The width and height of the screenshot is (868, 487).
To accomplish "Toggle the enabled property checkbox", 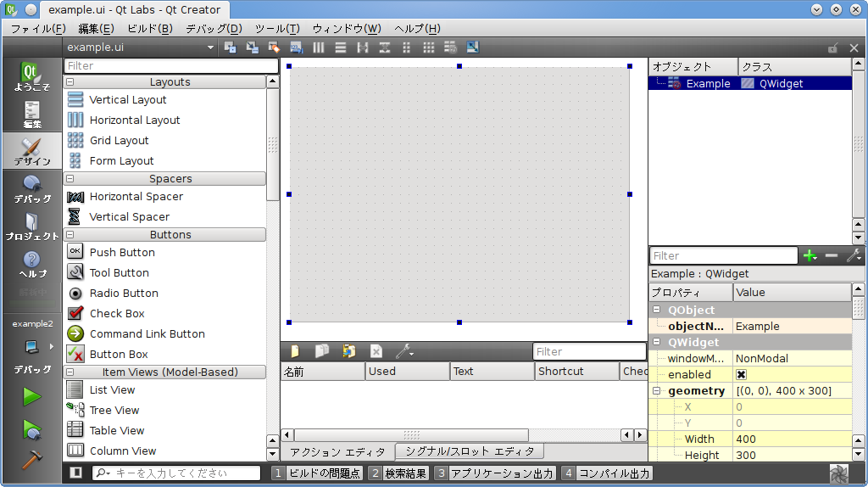I will pos(741,374).
